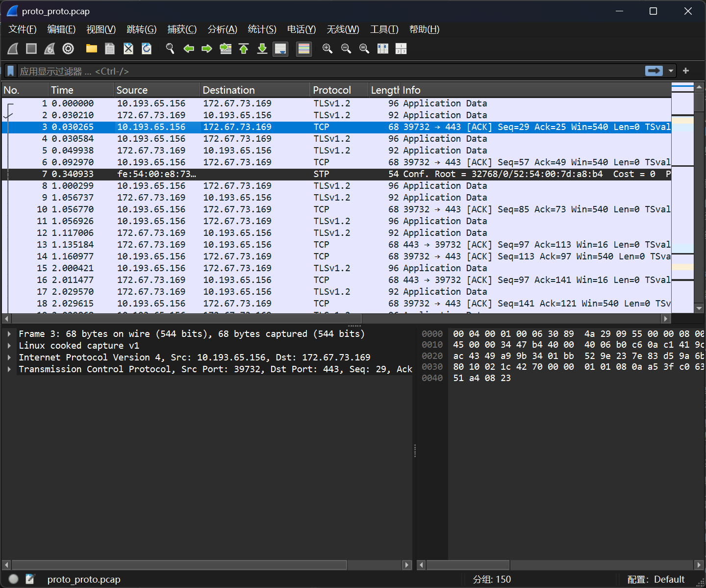The height and width of the screenshot is (588, 706).
Task: Sort packets by Protocol column
Action: click(339, 90)
